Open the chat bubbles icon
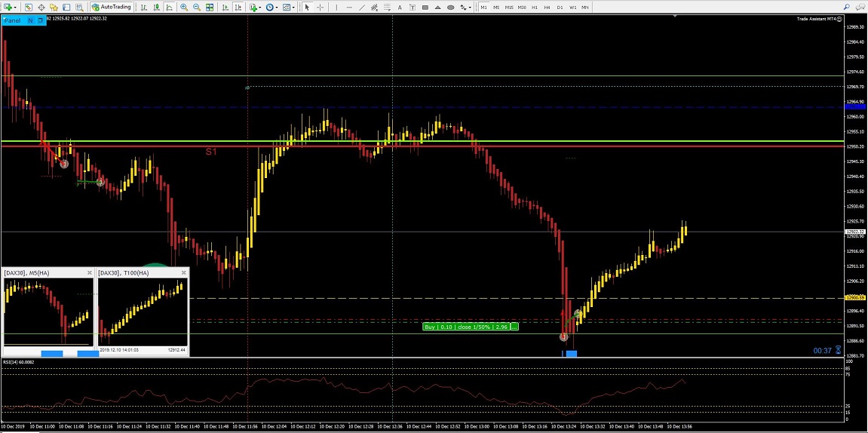Image resolution: width=868 pixels, height=433 pixels. 860,8
